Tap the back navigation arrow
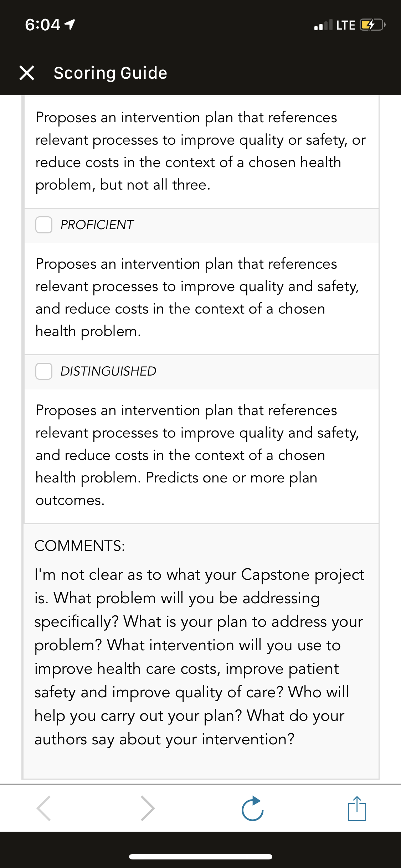 [x=44, y=808]
